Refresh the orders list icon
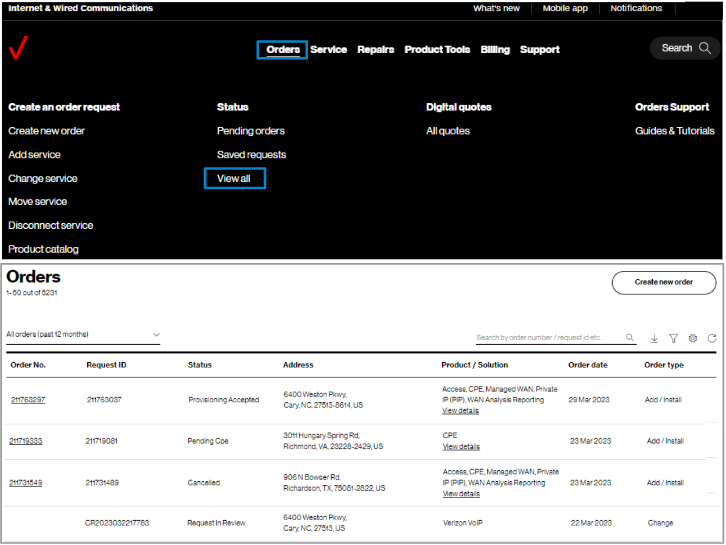Image resolution: width=726 pixels, height=545 pixels. 712,338
